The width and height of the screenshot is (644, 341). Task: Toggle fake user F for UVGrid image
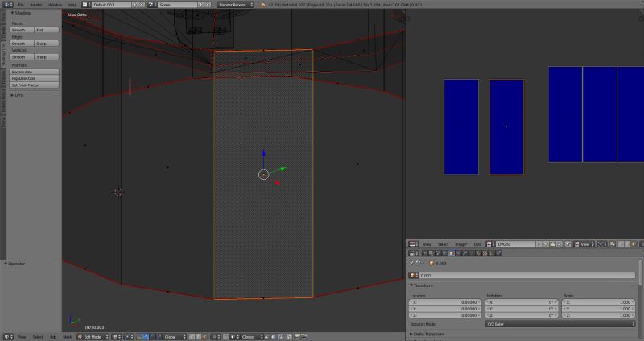(x=539, y=244)
